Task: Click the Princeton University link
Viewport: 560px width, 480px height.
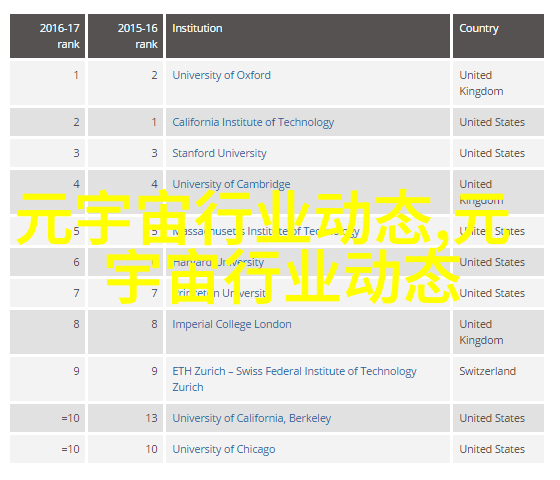Action: pos(219,294)
